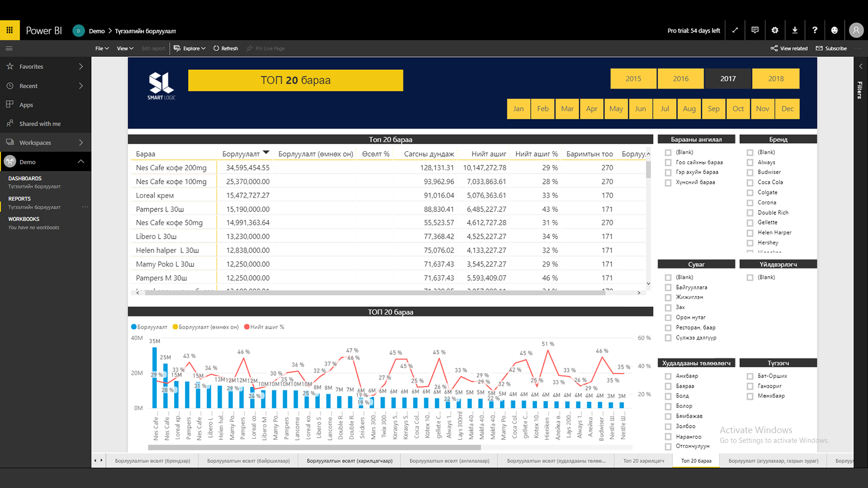The image size is (868, 488).
Task: Click the download icon
Action: tap(795, 30)
